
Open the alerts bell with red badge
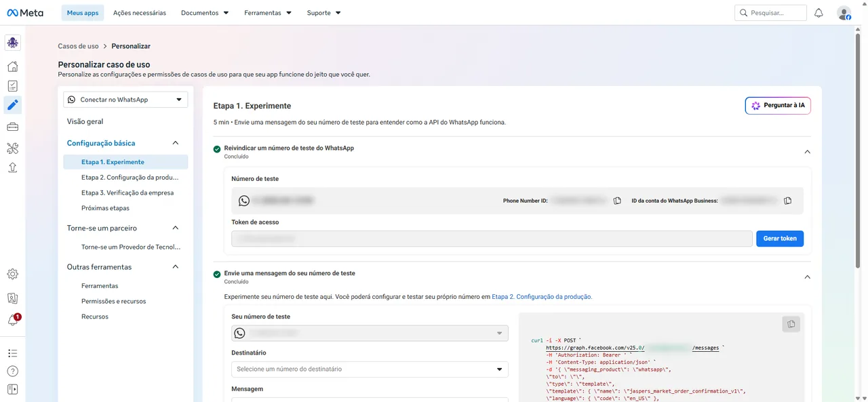(13, 320)
